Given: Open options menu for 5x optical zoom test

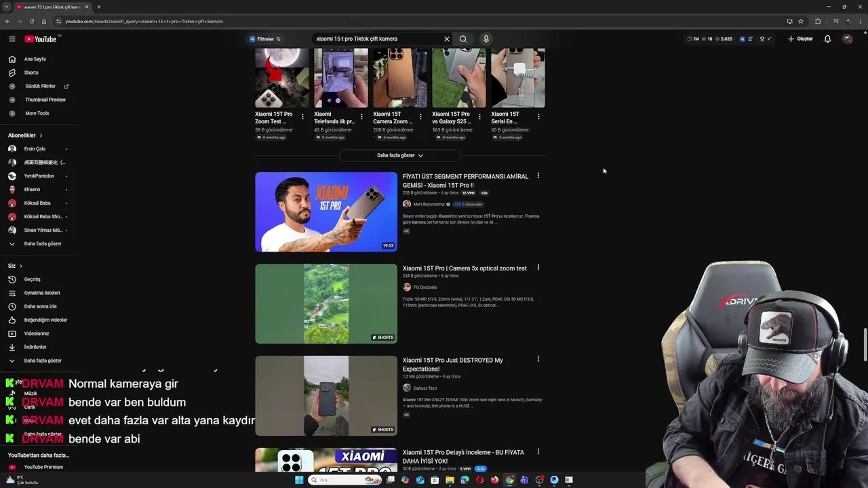Looking at the screenshot, I should click(x=538, y=268).
